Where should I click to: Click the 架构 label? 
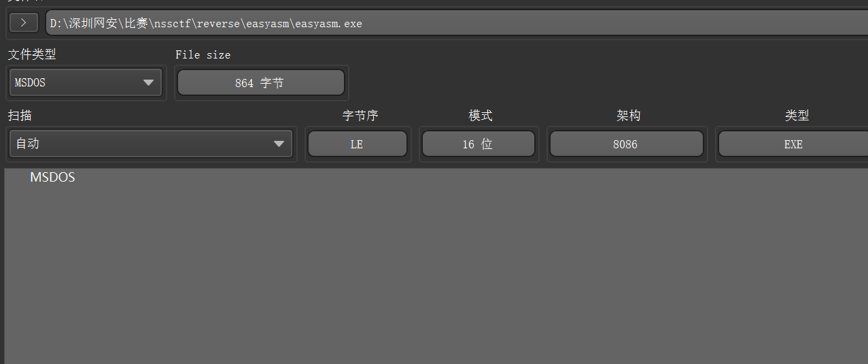629,116
